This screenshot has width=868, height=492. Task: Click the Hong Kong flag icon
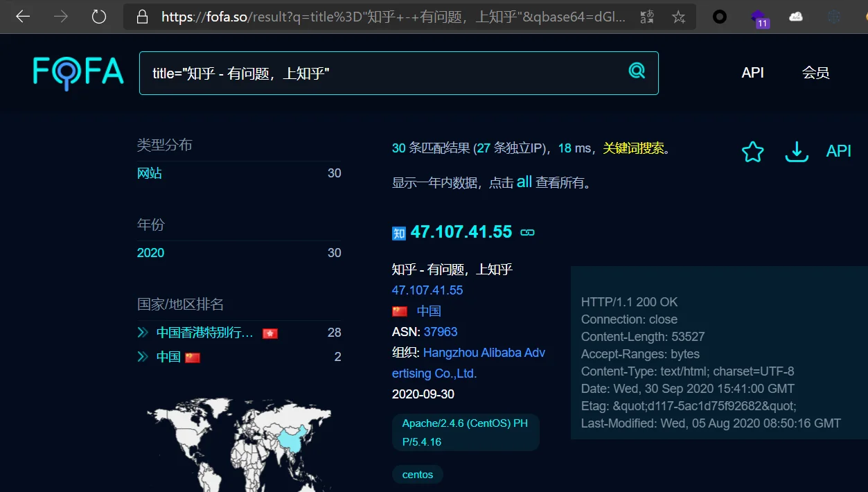pyautogui.click(x=270, y=333)
